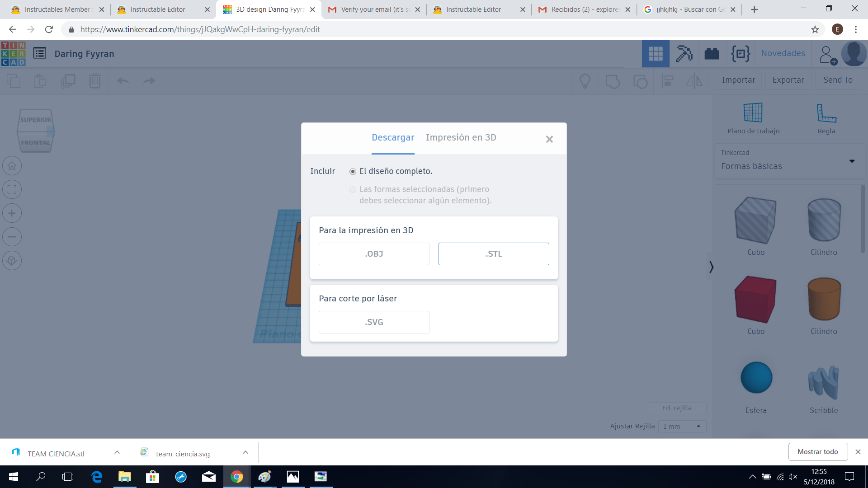Click the Ed. rejilla button

coord(677,408)
